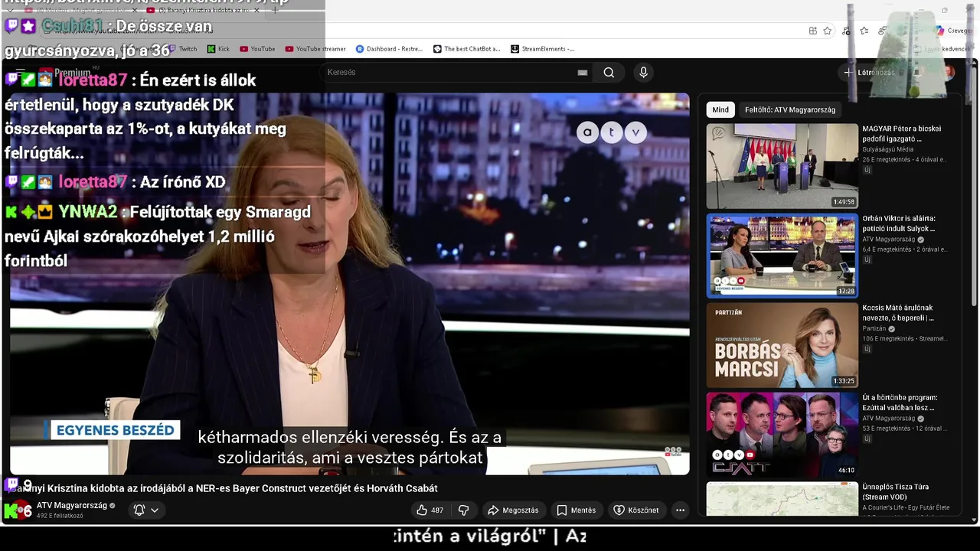Open more actions three-dot menu under video

pyautogui.click(x=680, y=510)
